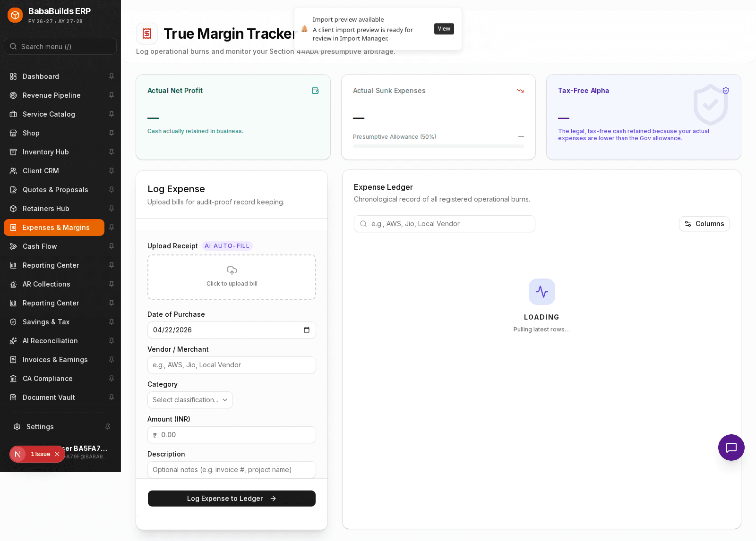Go to CA Compliance
The width and height of the screenshot is (756, 541).
[x=54, y=379]
